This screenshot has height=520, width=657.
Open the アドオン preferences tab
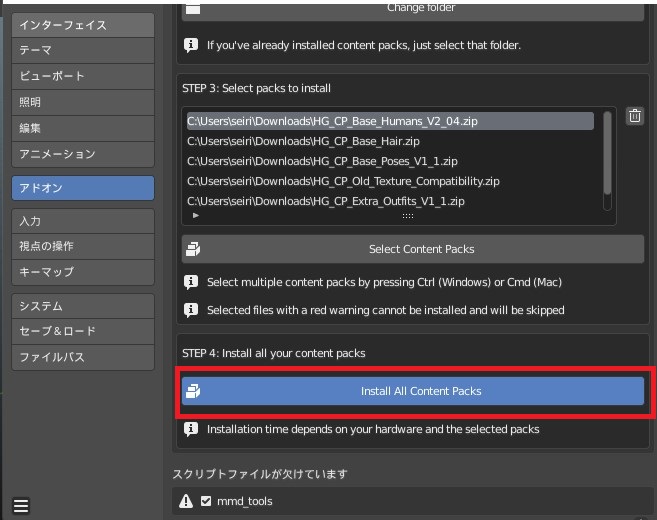[x=83, y=188]
